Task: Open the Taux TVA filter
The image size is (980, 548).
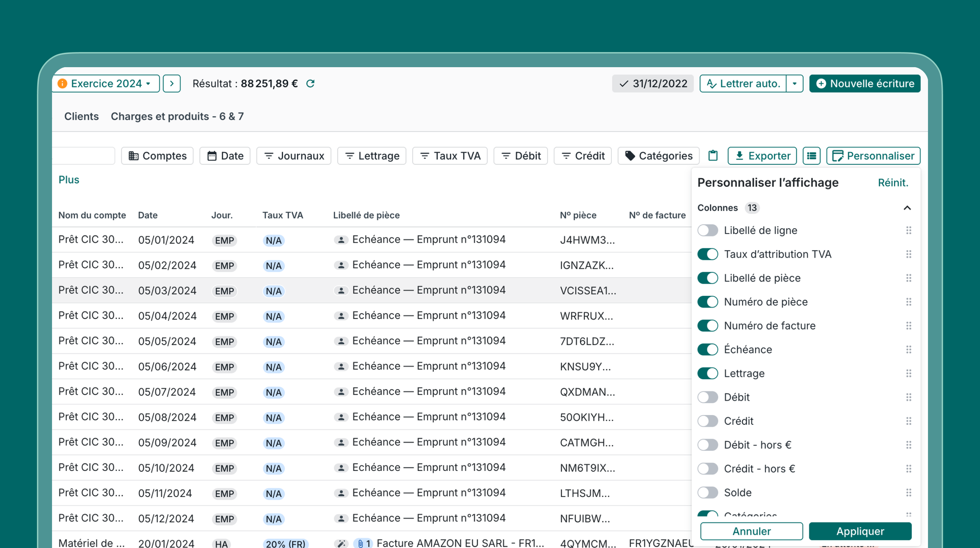Action: pyautogui.click(x=450, y=156)
